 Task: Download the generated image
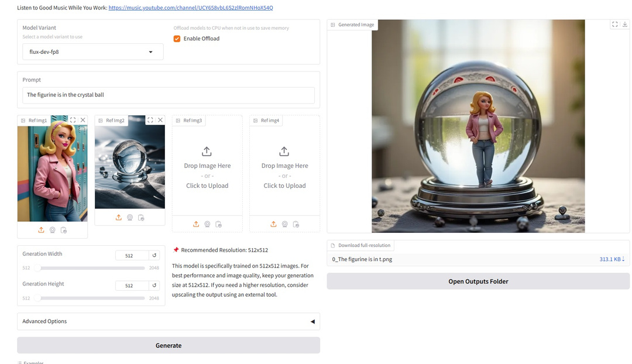click(x=624, y=24)
